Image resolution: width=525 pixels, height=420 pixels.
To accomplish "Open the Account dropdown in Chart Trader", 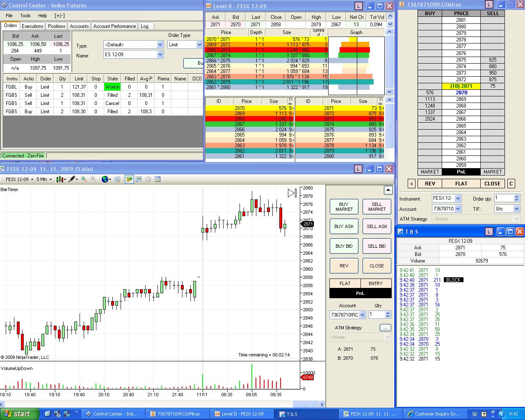I will (x=362, y=315).
